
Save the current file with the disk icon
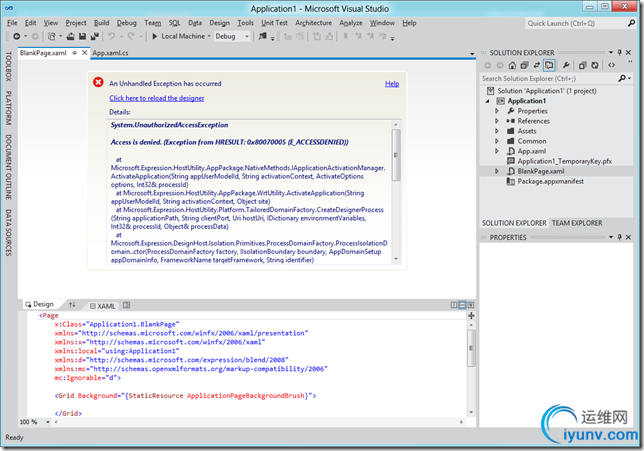pos(82,37)
